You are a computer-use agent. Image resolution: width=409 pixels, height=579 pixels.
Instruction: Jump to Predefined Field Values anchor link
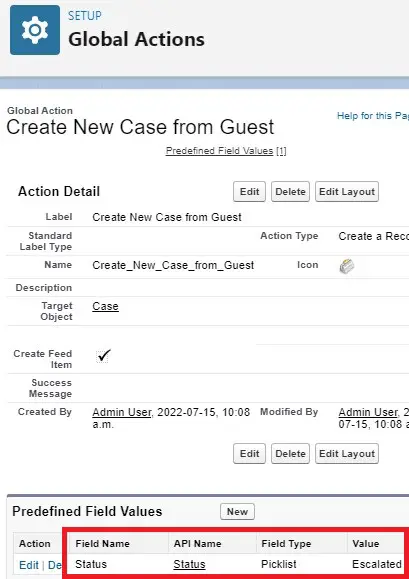219,151
